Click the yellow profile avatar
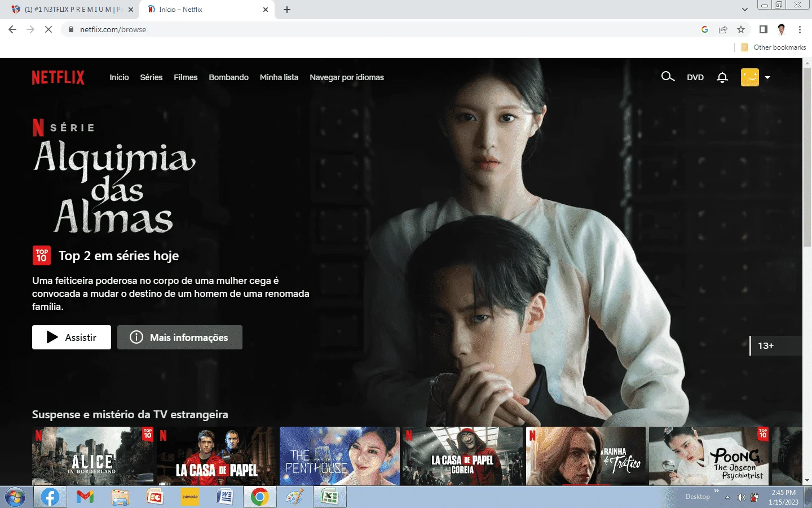This screenshot has height=508, width=812. coord(750,77)
